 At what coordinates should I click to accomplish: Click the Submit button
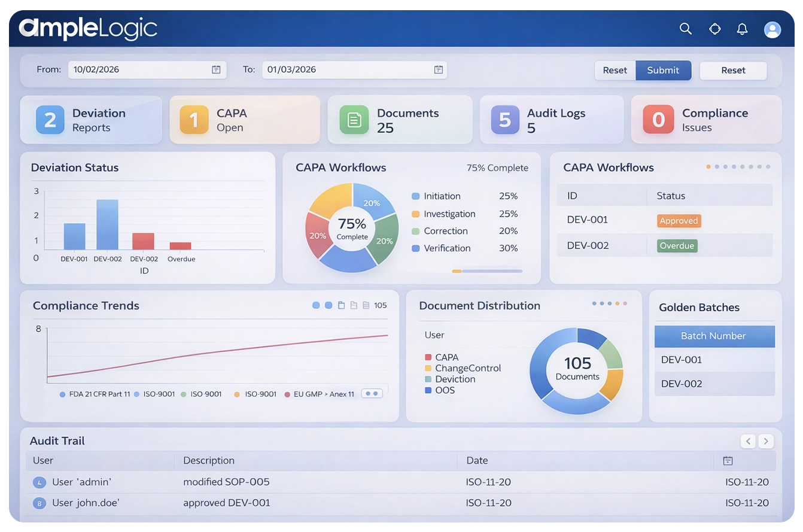pos(663,70)
